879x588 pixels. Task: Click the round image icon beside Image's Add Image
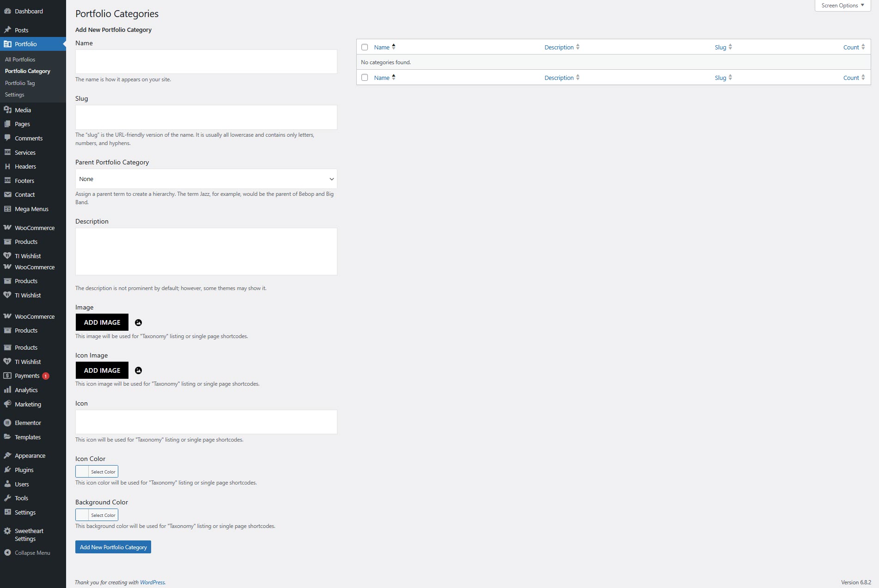coord(138,322)
